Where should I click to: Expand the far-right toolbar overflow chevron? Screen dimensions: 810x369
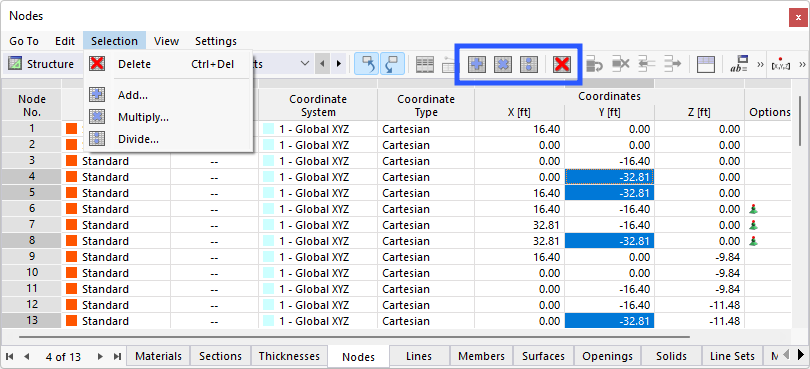pyautogui.click(x=802, y=65)
